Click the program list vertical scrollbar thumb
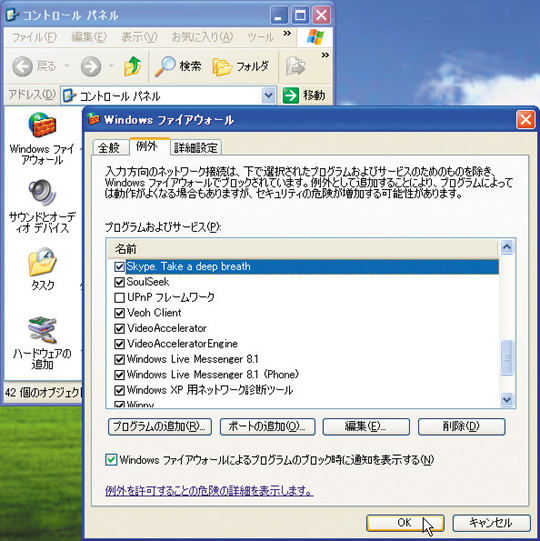Image resolution: width=540 pixels, height=541 pixels. [507, 358]
